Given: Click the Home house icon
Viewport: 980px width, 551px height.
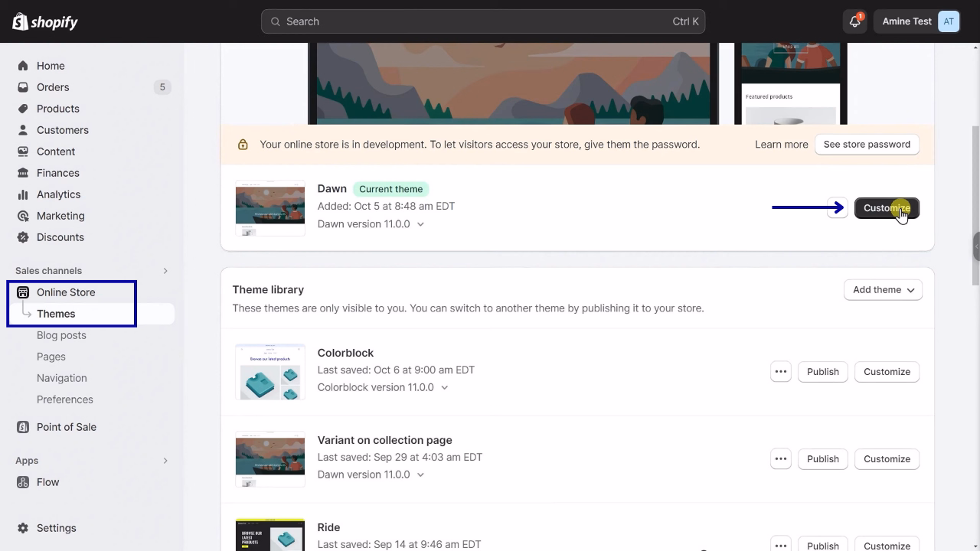Looking at the screenshot, I should pos(23,66).
